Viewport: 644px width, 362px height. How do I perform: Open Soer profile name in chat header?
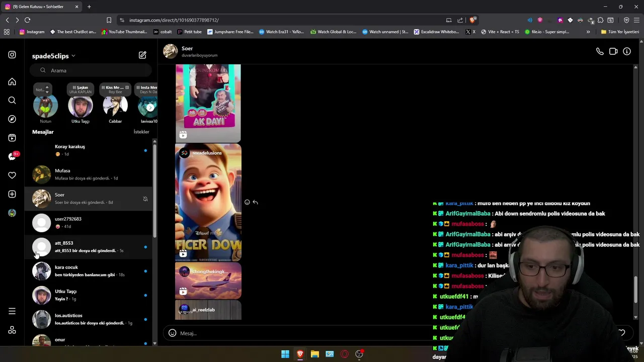point(187,48)
